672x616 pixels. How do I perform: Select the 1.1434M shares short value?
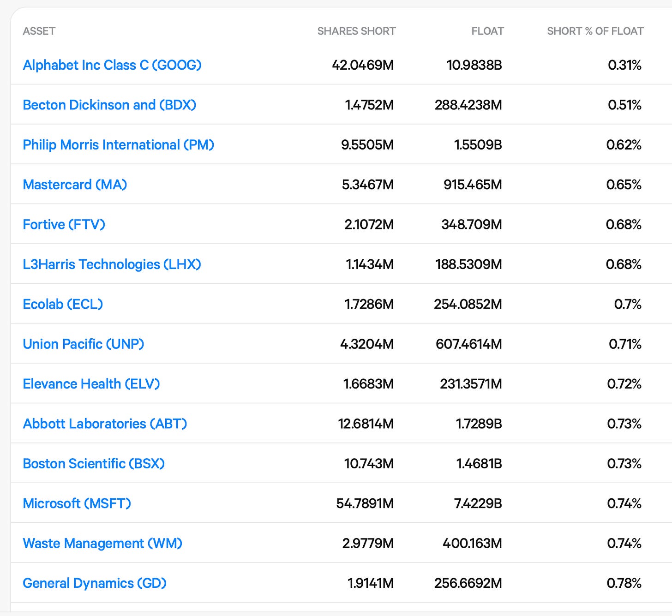[x=370, y=264]
